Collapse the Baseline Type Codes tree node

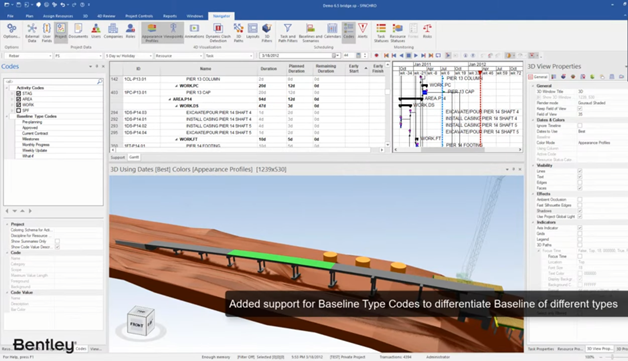7,116
